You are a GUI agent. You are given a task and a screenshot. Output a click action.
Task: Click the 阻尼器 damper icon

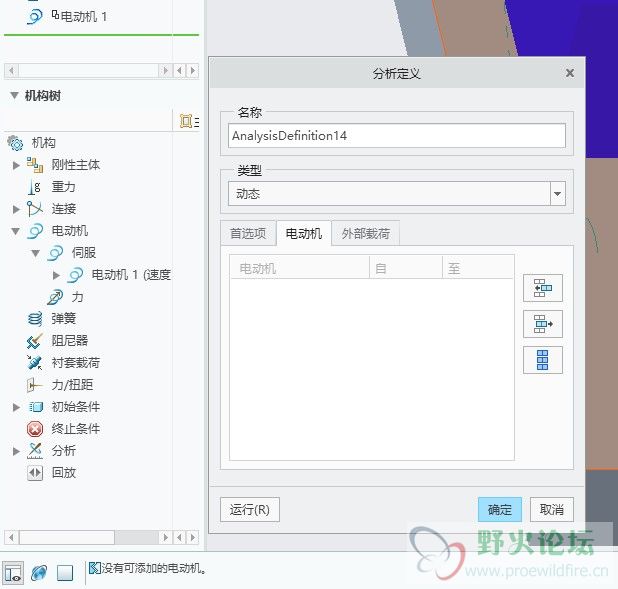point(35,341)
